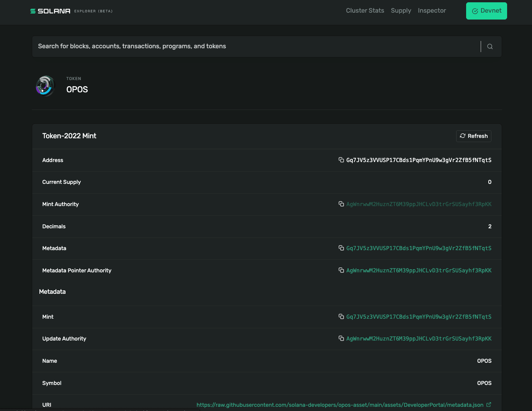The width and height of the screenshot is (532, 411).
Task: Copy the token Address using copy icon
Action: pyautogui.click(x=341, y=160)
